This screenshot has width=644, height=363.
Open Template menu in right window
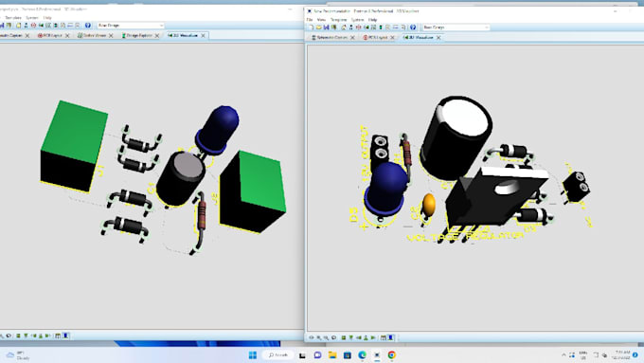[x=338, y=20]
